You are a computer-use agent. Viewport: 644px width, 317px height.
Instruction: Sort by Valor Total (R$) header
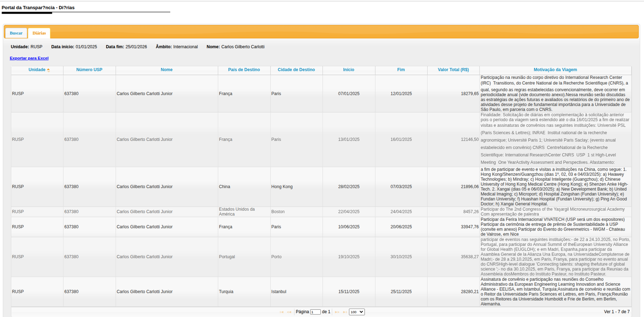click(453, 70)
